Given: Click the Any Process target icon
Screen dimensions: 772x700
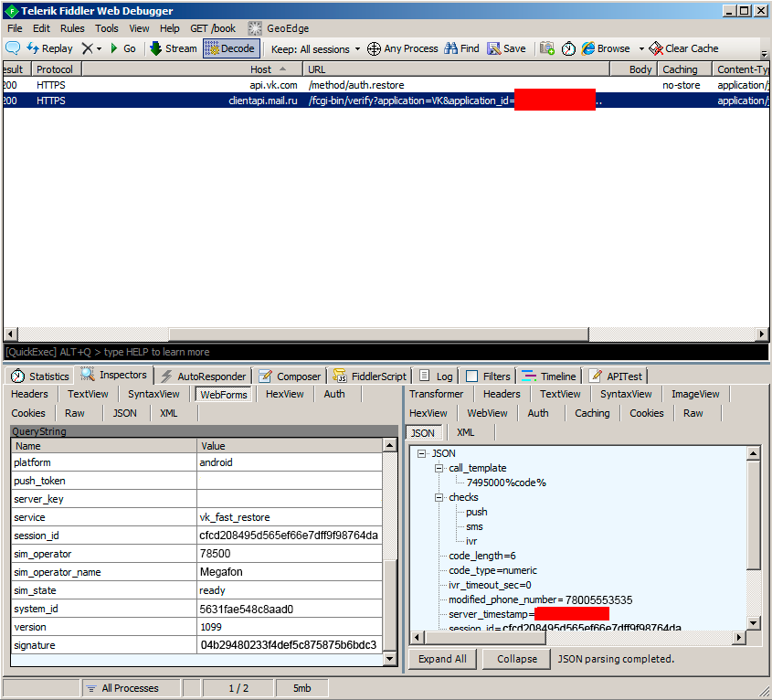Looking at the screenshot, I should click(x=374, y=48).
